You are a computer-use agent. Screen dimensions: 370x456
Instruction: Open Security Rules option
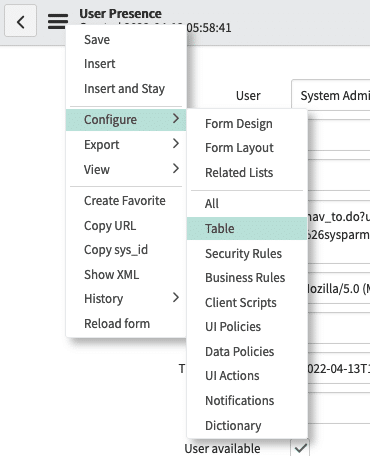tap(247, 254)
